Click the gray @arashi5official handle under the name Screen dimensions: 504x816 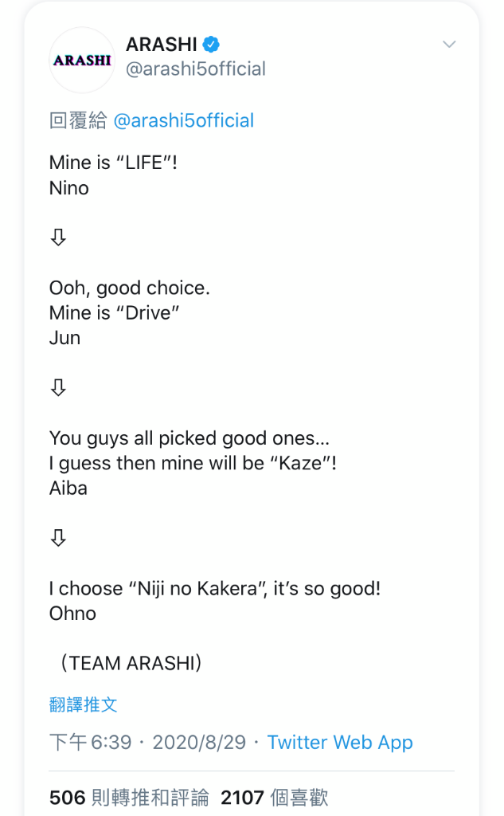click(x=196, y=69)
